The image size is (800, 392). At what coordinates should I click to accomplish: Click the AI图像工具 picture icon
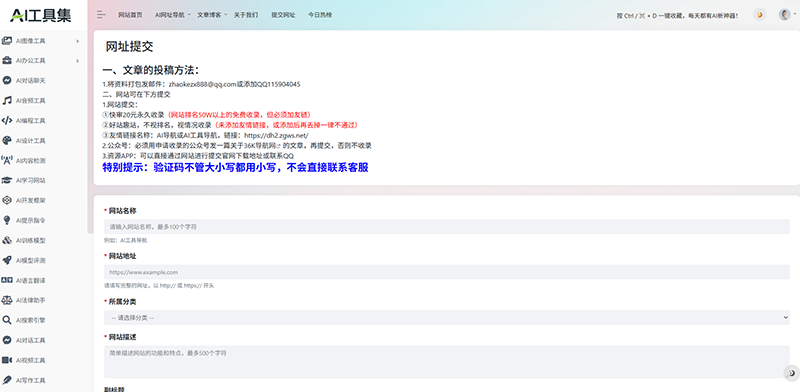click(7, 41)
